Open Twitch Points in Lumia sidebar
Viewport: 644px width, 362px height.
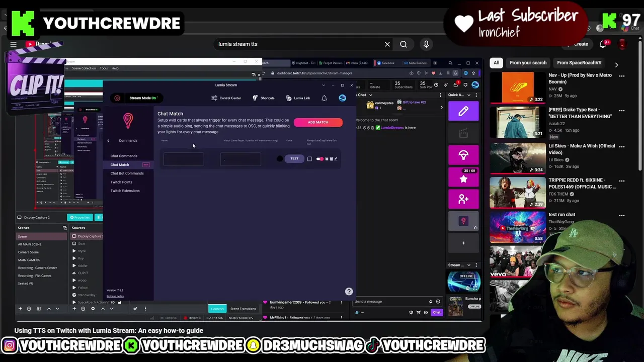click(x=121, y=182)
